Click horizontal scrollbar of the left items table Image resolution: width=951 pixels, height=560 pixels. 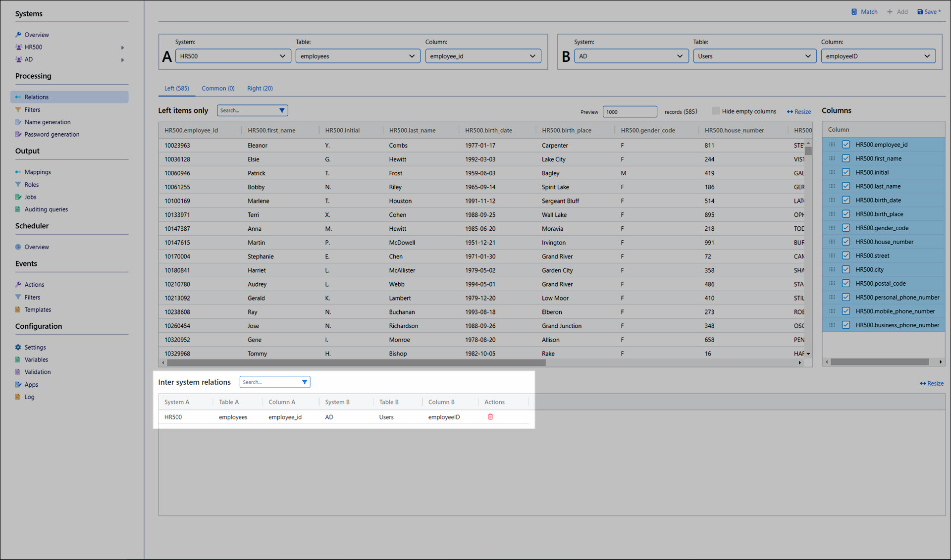(356, 363)
